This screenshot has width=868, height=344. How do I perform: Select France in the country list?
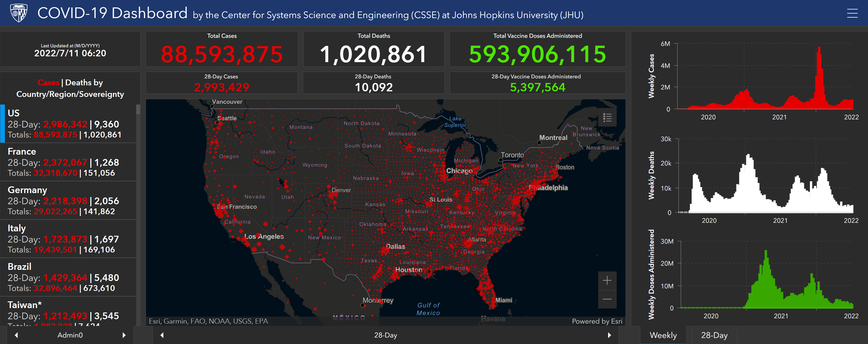(x=67, y=162)
